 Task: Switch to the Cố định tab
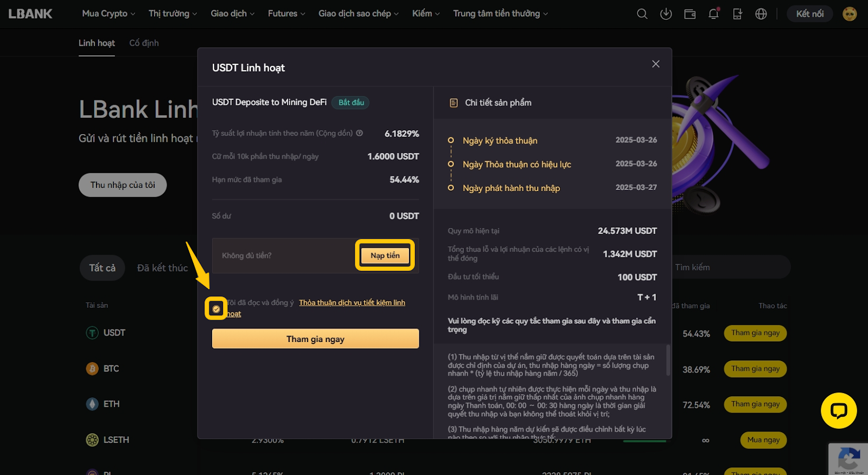tap(144, 43)
